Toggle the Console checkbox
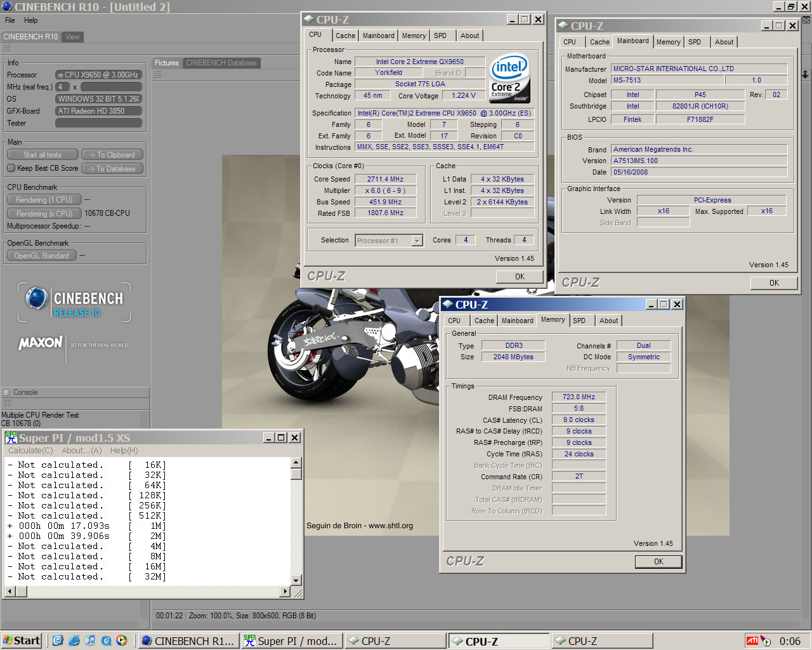Screen dimensions: 812x650 [6, 392]
